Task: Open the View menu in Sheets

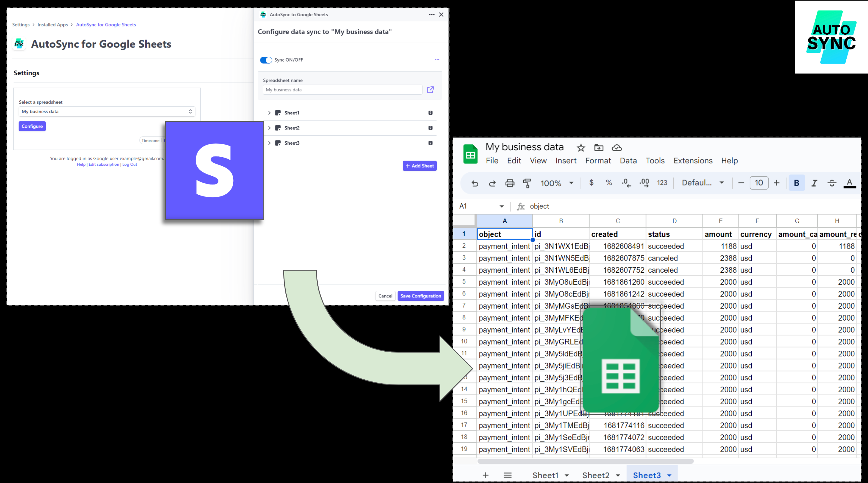Action: [x=538, y=161]
